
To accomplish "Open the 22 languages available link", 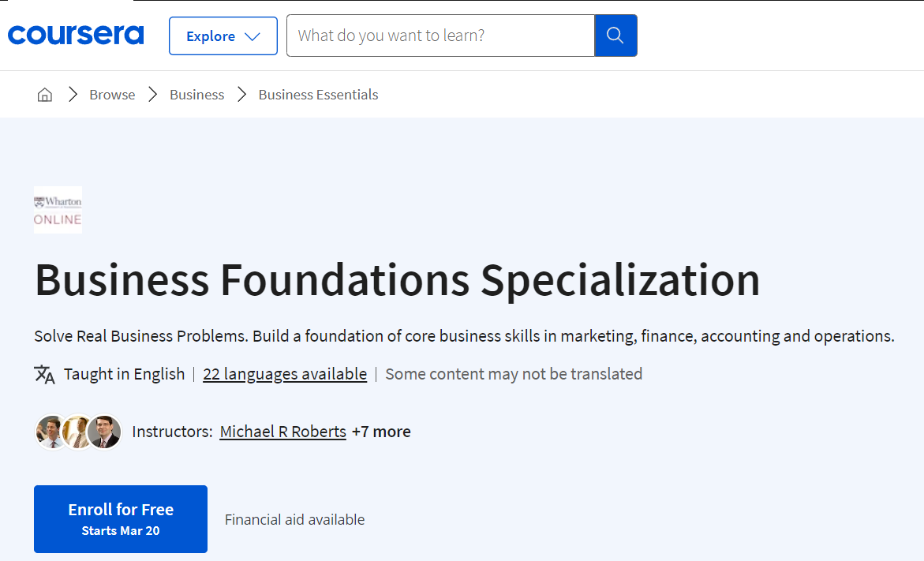I will pyautogui.click(x=285, y=374).
